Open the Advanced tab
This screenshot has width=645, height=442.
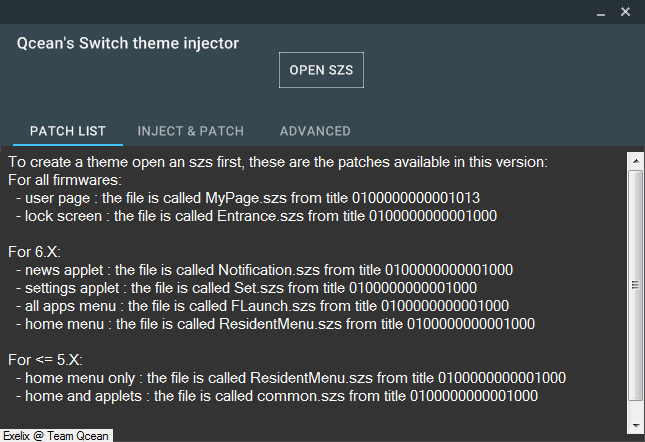[x=315, y=131]
